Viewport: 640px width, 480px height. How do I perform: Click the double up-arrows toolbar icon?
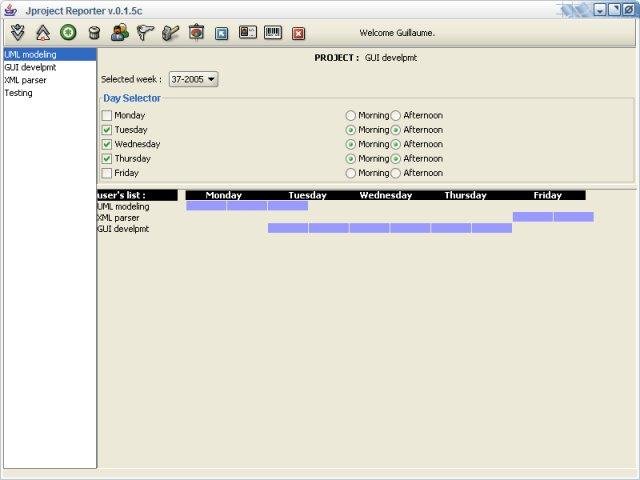(x=43, y=33)
